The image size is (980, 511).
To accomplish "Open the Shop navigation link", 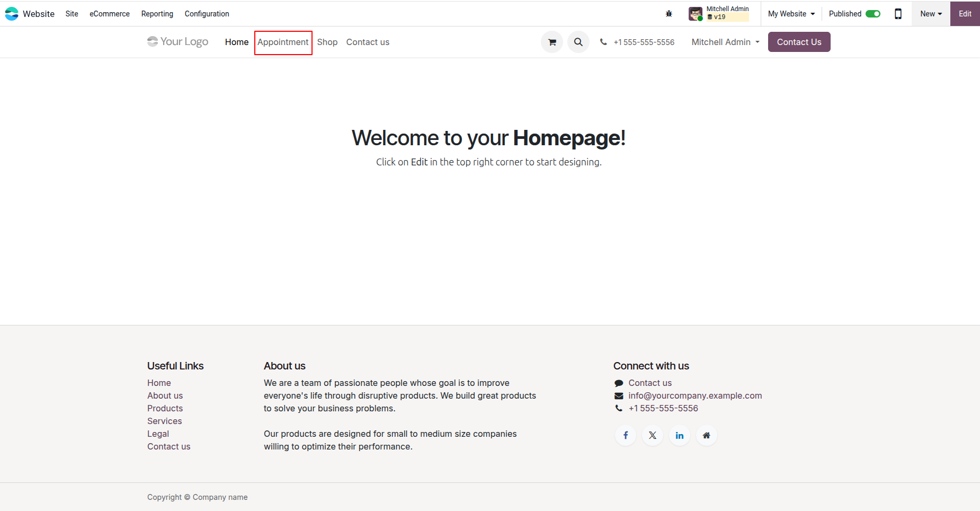I will [x=327, y=42].
